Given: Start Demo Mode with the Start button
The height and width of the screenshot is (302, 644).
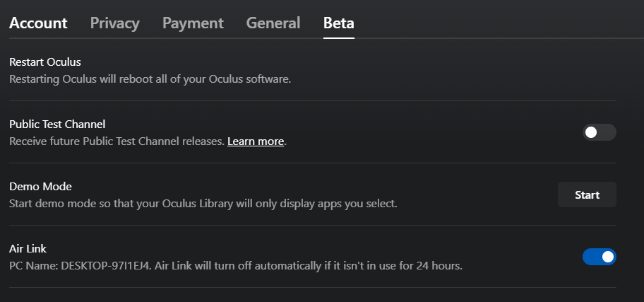Looking at the screenshot, I should click(587, 194).
